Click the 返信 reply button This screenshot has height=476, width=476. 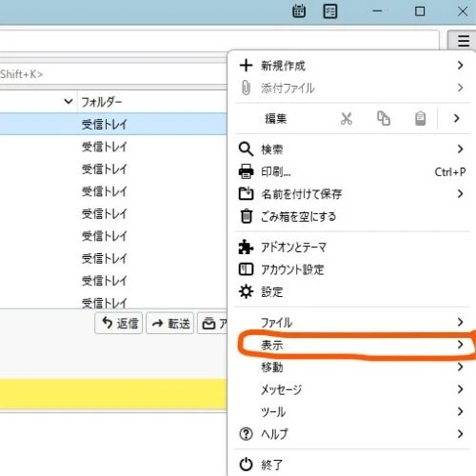click(x=119, y=324)
